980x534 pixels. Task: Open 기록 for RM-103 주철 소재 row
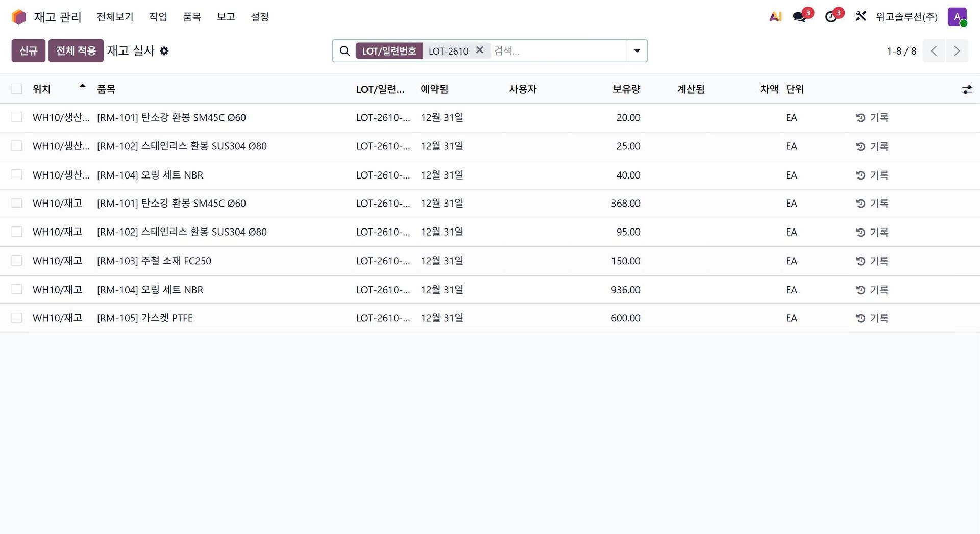tap(872, 261)
